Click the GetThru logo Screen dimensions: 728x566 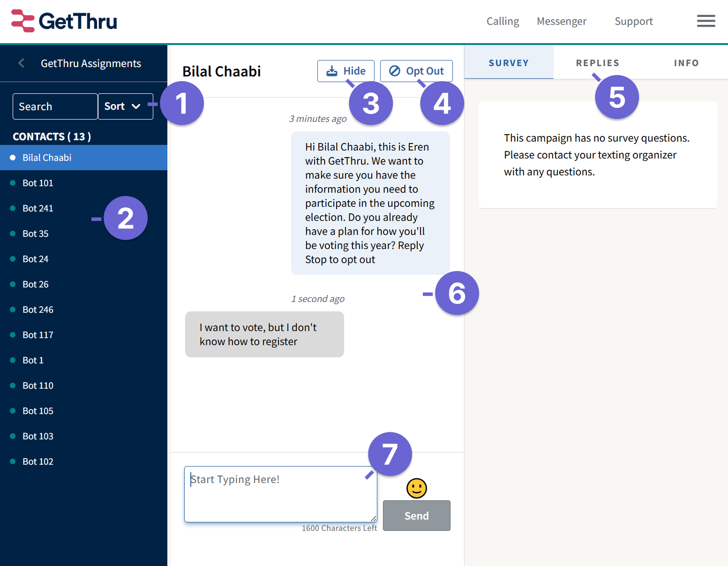pos(64,21)
